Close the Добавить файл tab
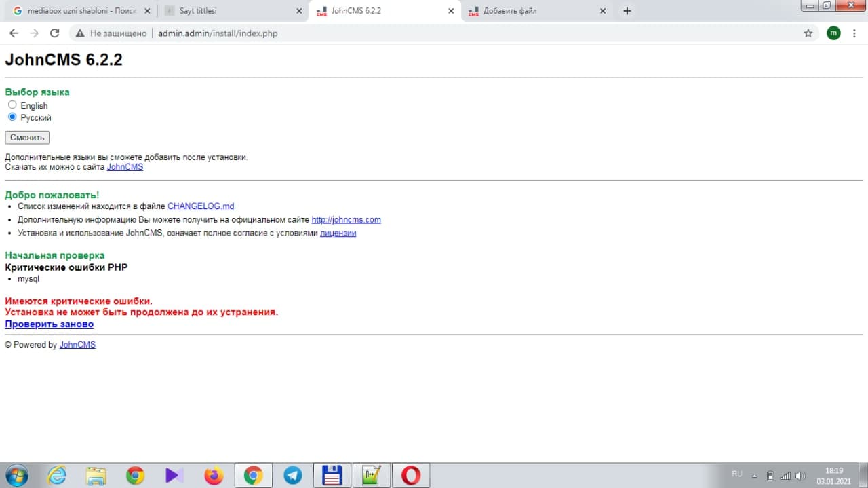 tap(604, 11)
